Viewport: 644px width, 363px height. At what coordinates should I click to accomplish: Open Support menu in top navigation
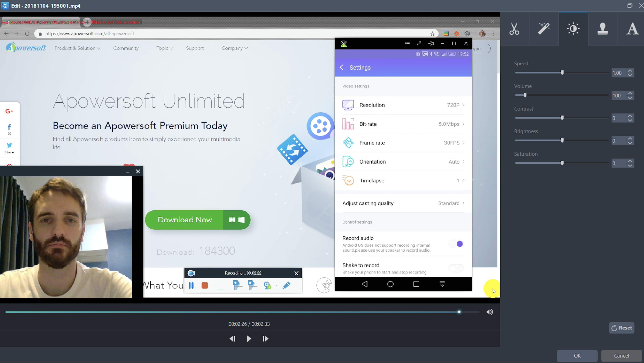[x=195, y=48]
